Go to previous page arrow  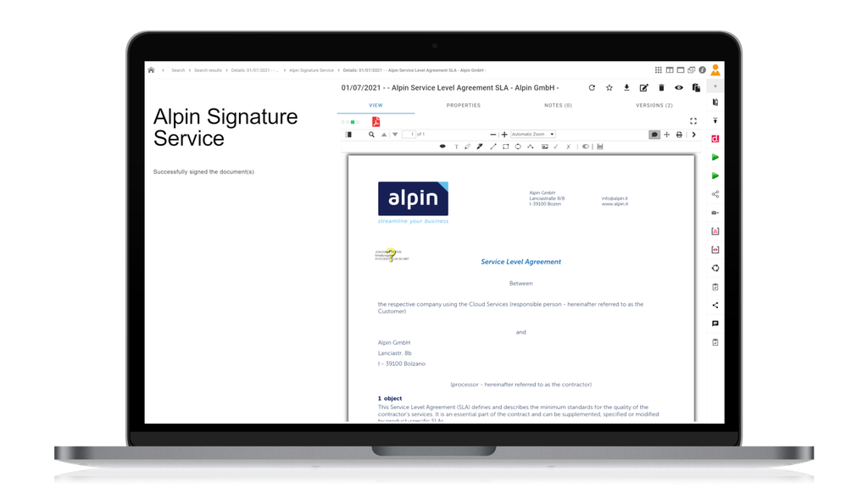pyautogui.click(x=384, y=135)
